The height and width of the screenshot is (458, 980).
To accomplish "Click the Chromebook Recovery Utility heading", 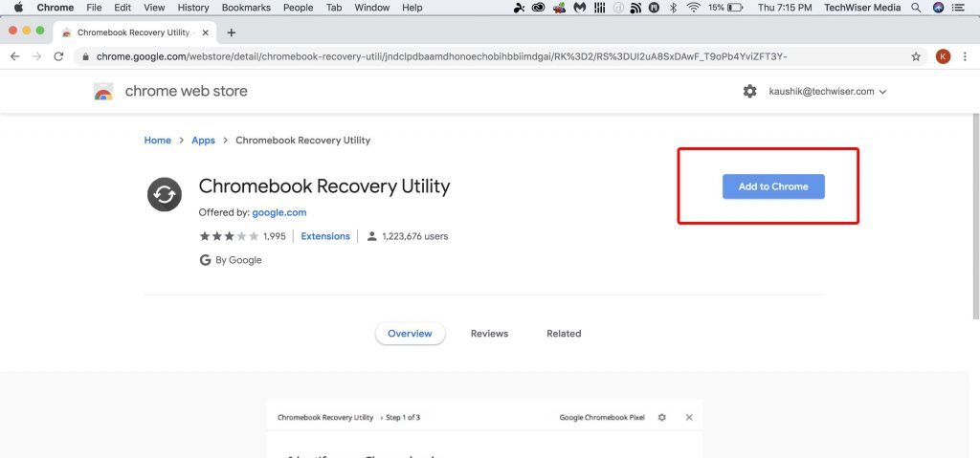I will pyautogui.click(x=324, y=186).
